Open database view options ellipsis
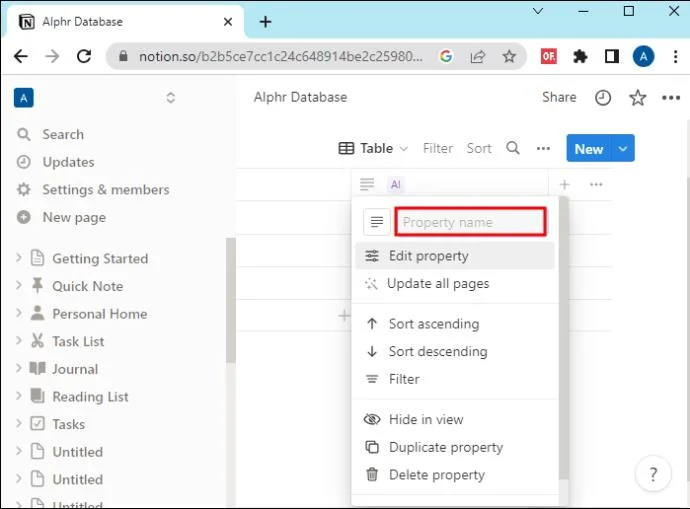690x509 pixels. pyautogui.click(x=543, y=148)
